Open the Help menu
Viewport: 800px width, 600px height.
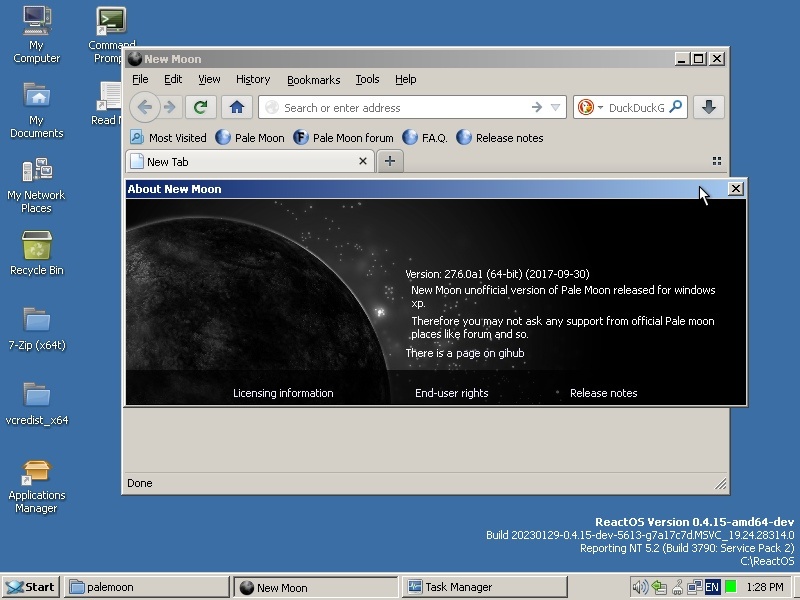coord(406,79)
